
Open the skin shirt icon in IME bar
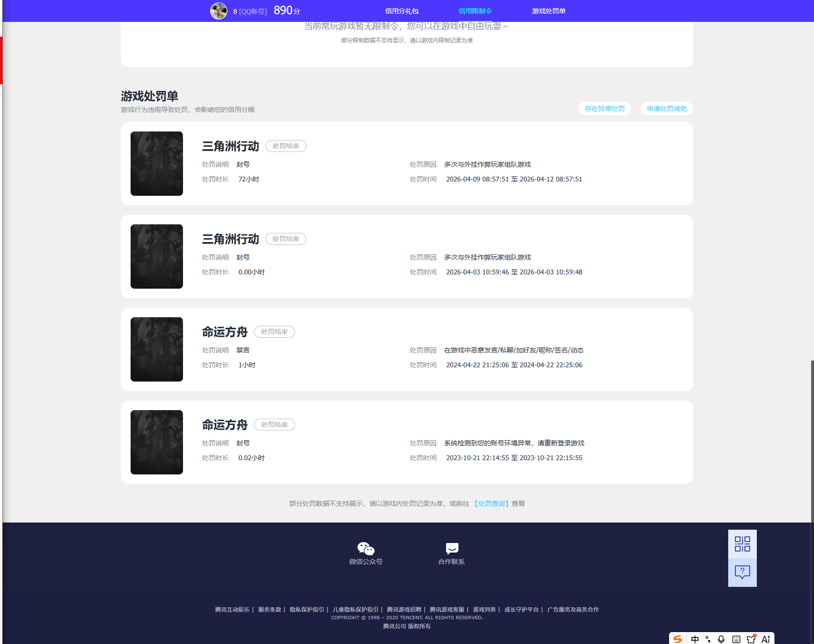click(751, 639)
